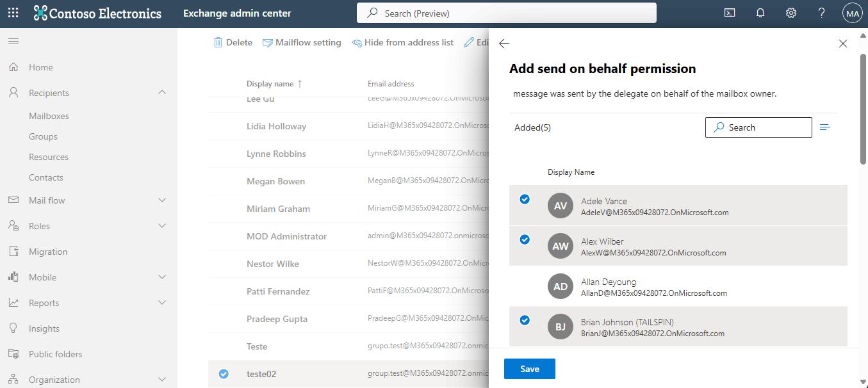Screen dimensions: 868x388
Task: Collapse the navigation hamburger menu
Action: (13, 42)
